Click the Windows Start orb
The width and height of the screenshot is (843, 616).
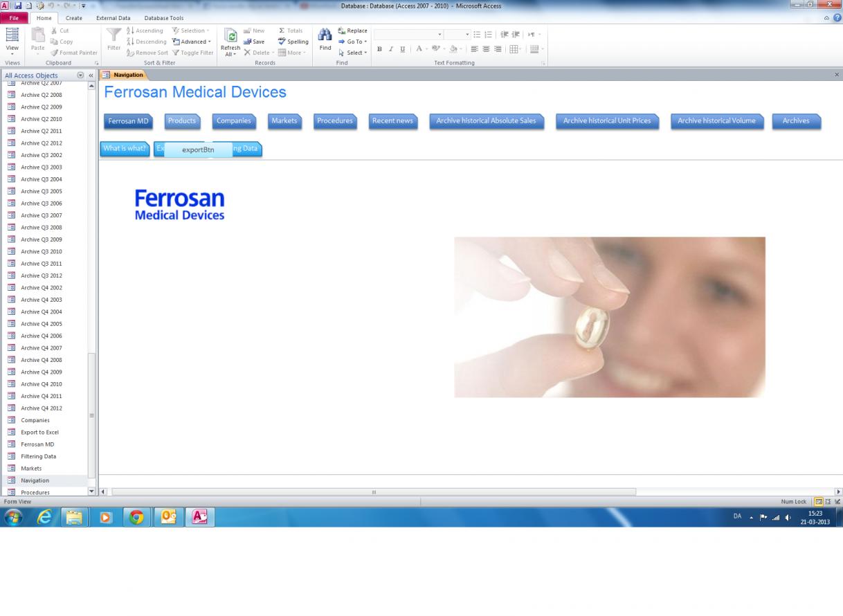pos(14,517)
